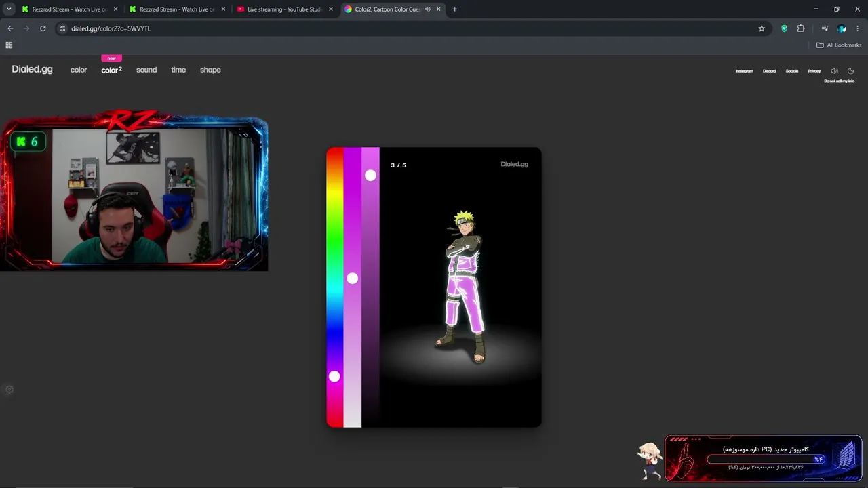The image size is (868, 488).
Task: Go forward to the next page
Action: point(26,28)
